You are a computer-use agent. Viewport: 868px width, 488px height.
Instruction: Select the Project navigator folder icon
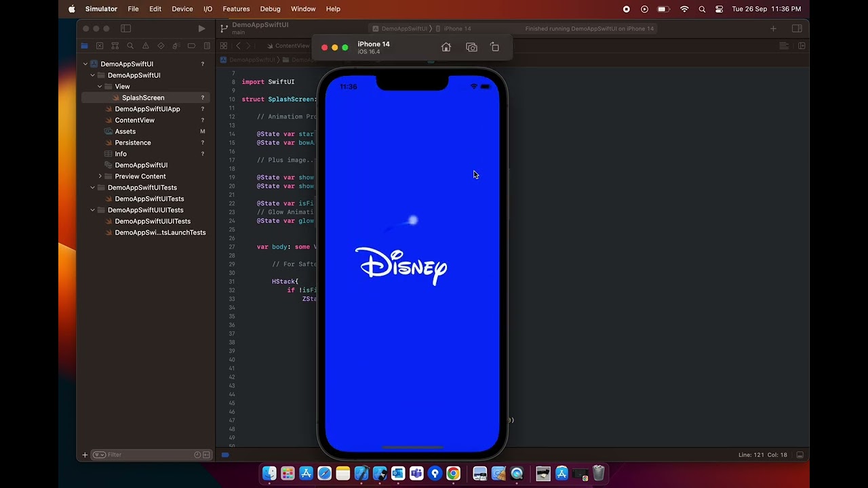coord(84,46)
